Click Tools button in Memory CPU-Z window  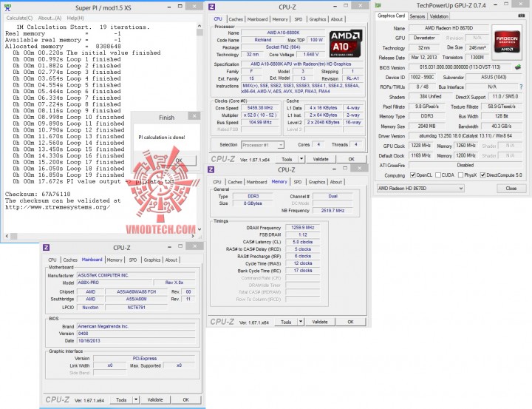[286, 322]
